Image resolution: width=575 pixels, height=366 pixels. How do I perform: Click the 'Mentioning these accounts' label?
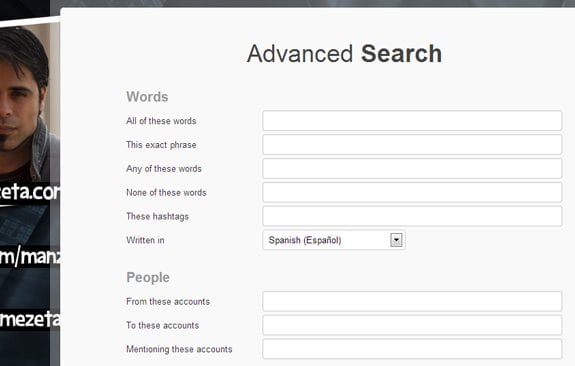(x=179, y=349)
